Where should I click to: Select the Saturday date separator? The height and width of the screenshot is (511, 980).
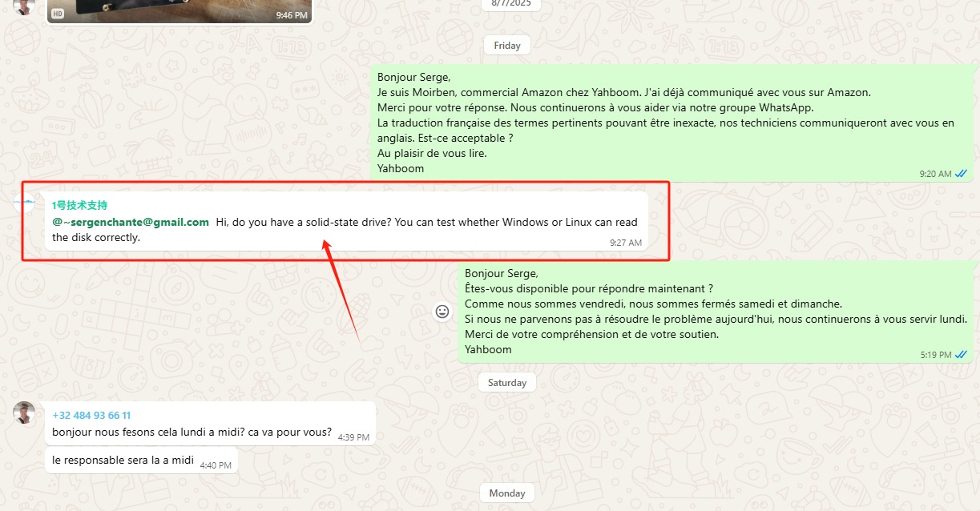click(507, 383)
